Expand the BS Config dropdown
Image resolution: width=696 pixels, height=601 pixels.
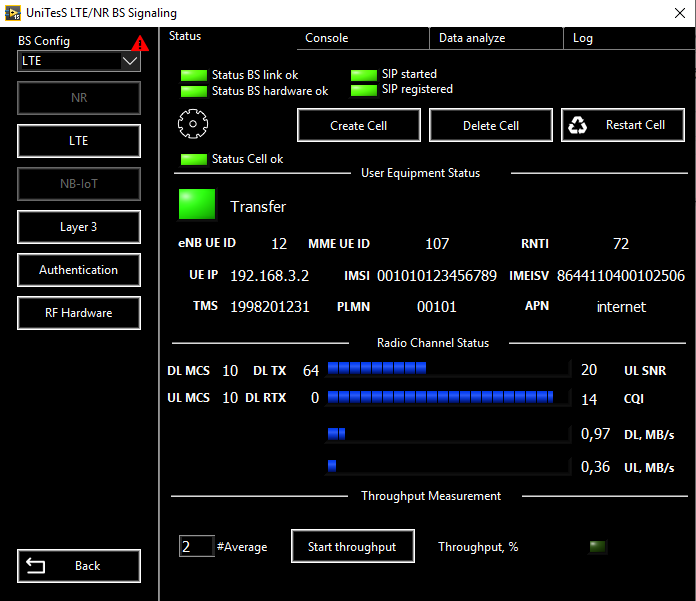(x=130, y=61)
